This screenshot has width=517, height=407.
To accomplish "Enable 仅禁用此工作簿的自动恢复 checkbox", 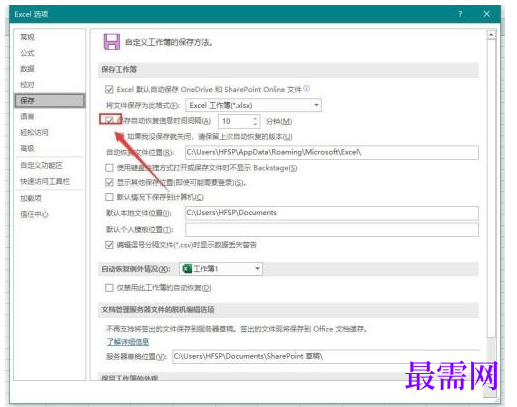I will tap(109, 288).
